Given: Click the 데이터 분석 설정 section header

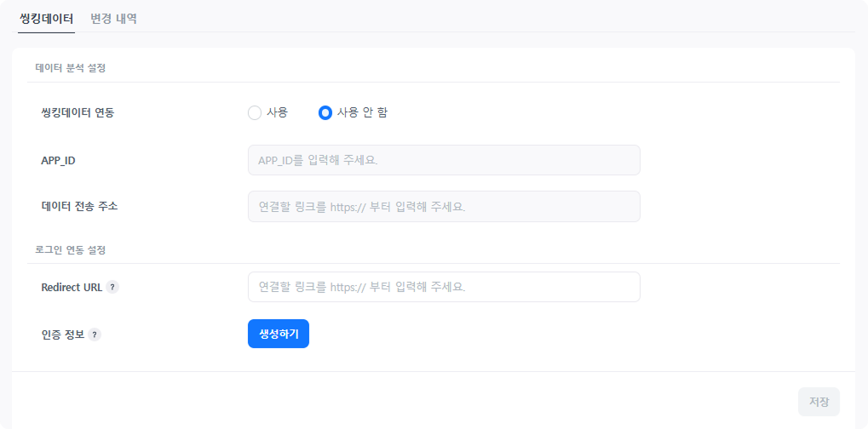Looking at the screenshot, I should [70, 67].
